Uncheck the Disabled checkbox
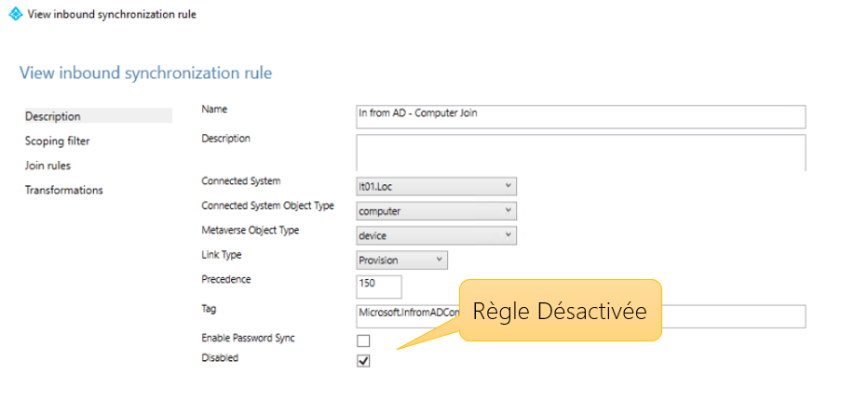The image size is (868, 414). point(363,361)
